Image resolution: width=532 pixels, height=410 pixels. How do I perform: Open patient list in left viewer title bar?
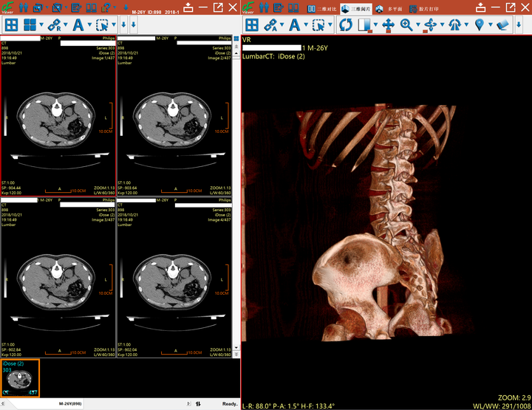point(23,7)
